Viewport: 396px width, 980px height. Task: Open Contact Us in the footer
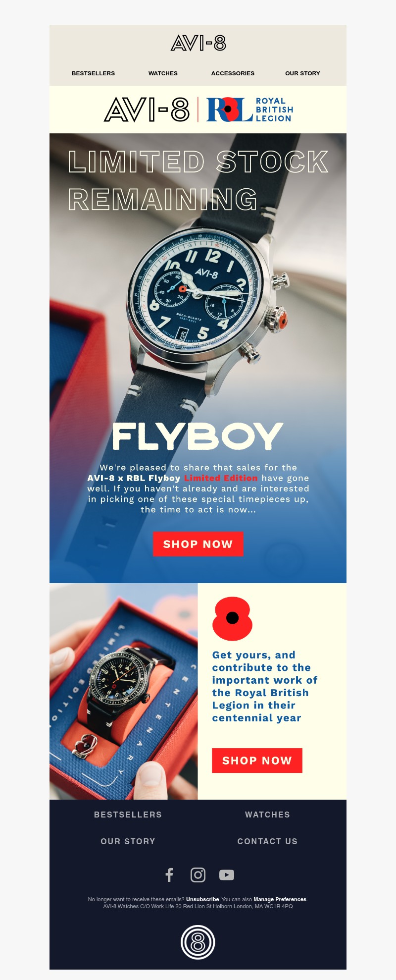pyautogui.click(x=267, y=841)
